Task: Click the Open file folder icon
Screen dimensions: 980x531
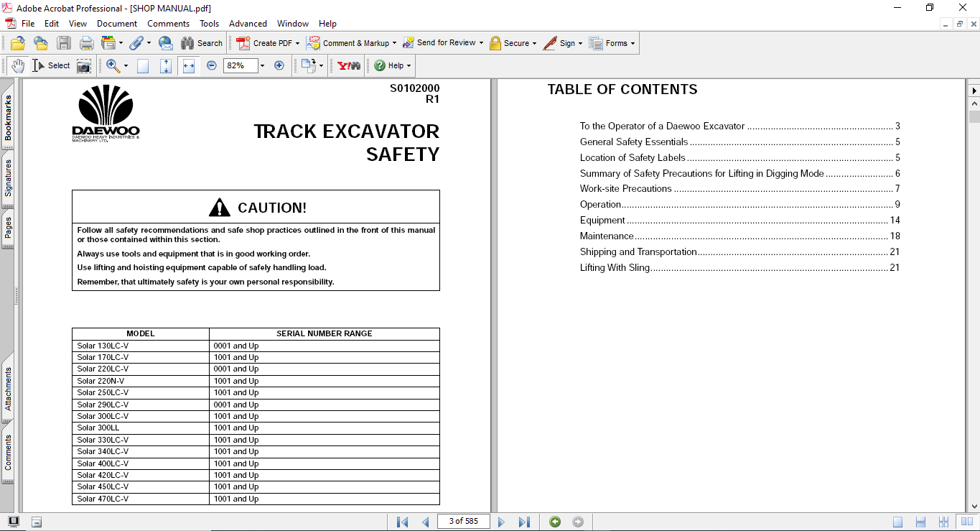Action: pos(18,43)
